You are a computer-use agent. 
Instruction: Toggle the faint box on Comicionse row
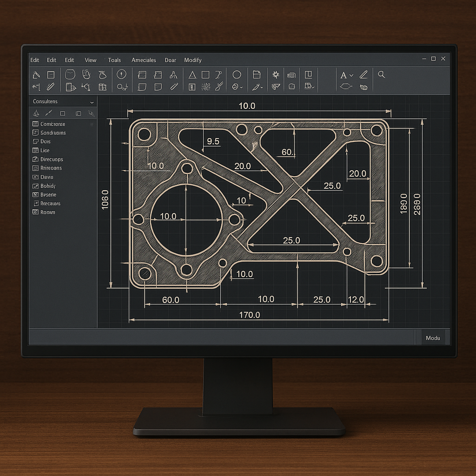click(92, 124)
